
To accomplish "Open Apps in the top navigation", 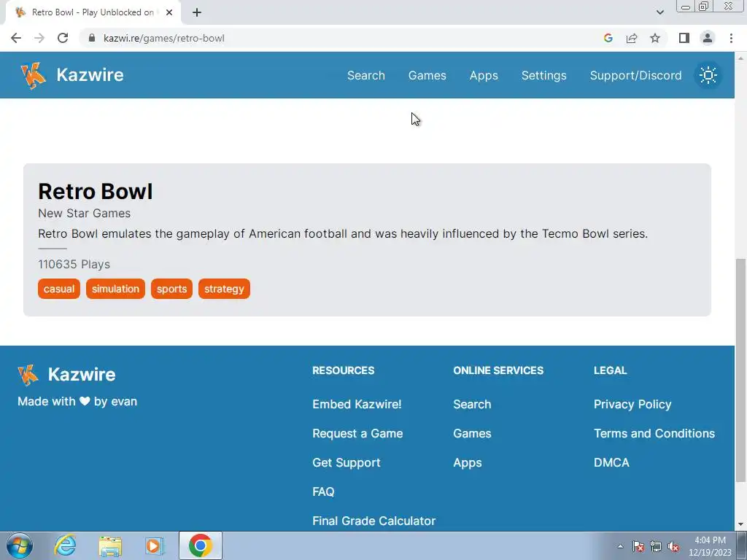I will pos(484,75).
